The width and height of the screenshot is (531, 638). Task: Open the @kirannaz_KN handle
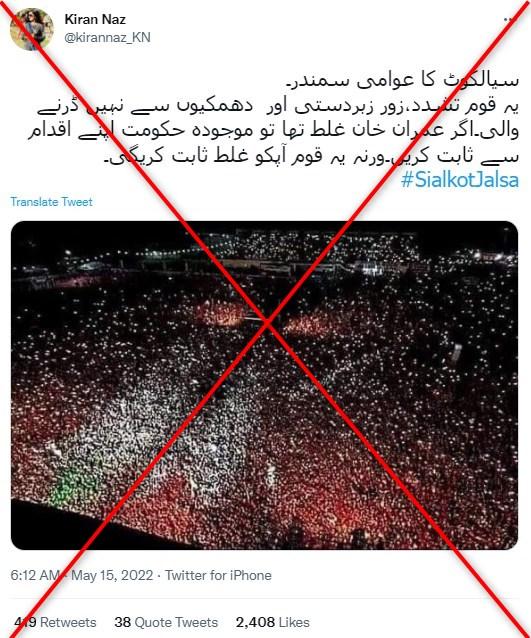click(x=107, y=37)
